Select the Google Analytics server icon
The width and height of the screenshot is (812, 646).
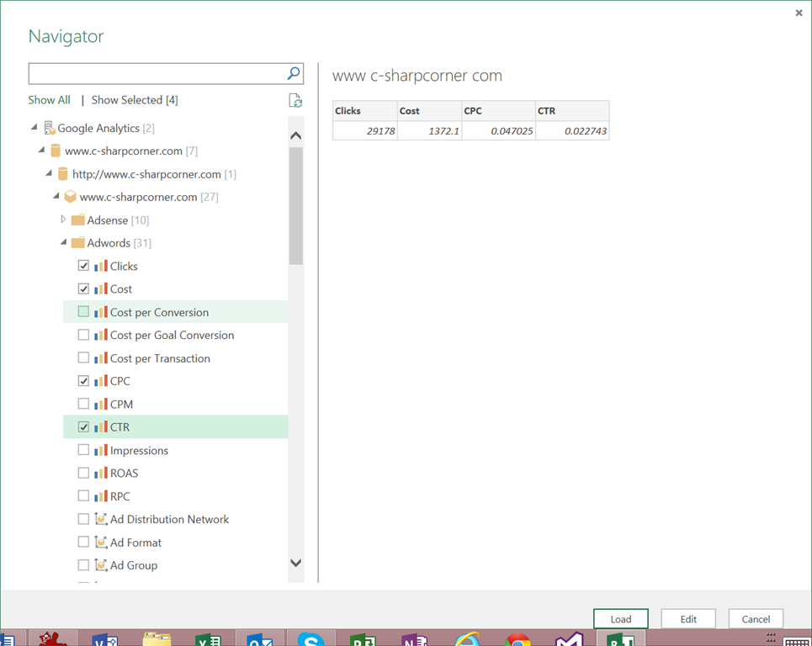coord(50,128)
